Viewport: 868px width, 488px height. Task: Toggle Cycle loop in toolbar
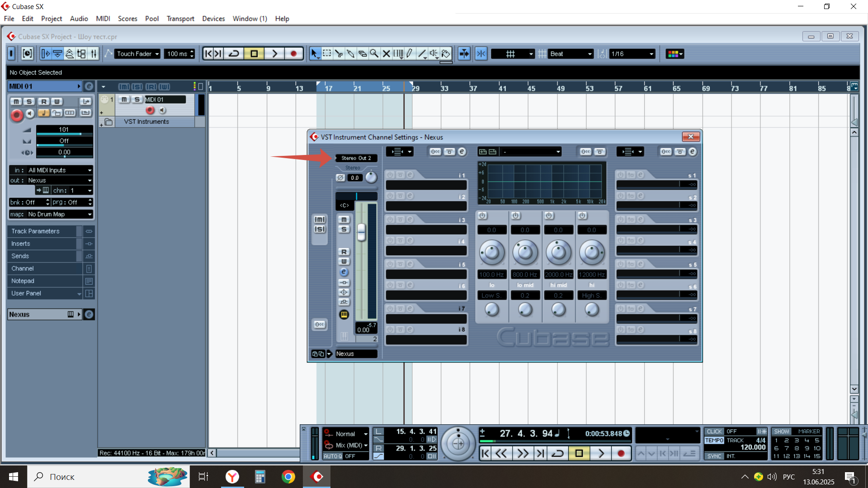pos(234,54)
